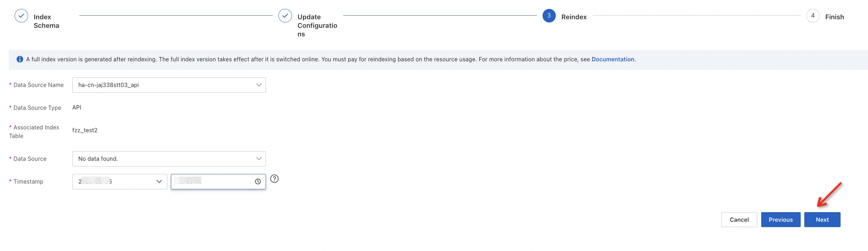Expand the Data Source Name dropdown arrow
The width and height of the screenshot is (868, 251).
pos(259,85)
